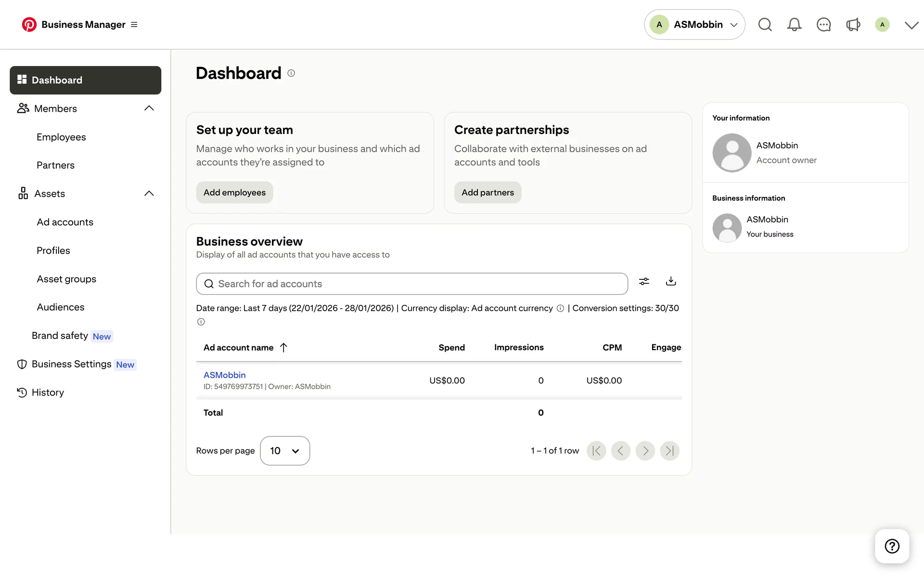Go to Ad accounts in sidebar
This screenshot has width=924, height=578.
coord(65,222)
